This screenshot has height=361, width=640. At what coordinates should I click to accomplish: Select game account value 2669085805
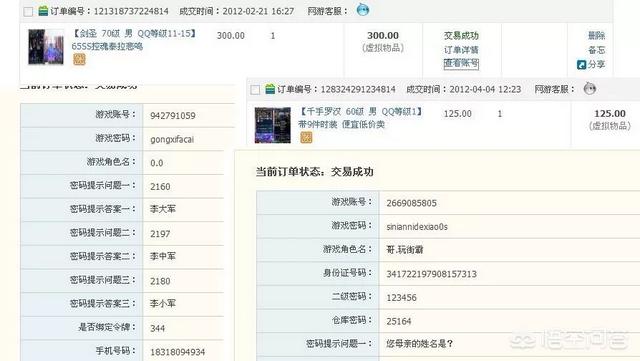pos(411,203)
